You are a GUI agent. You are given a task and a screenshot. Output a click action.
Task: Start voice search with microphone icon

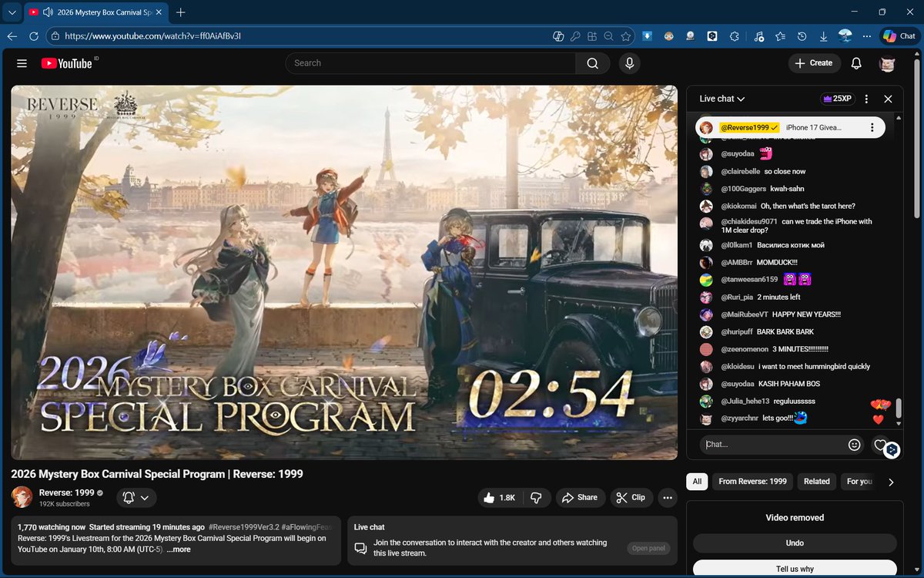pyautogui.click(x=630, y=63)
